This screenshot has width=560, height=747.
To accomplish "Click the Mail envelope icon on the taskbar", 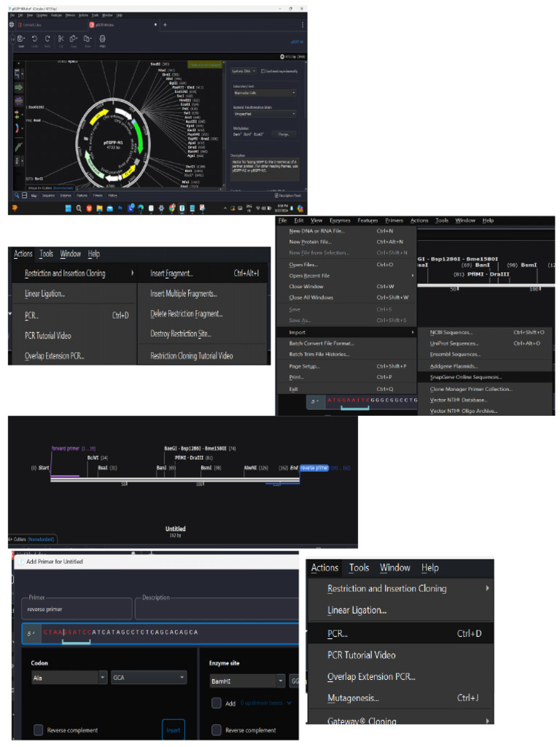I will pos(110,208).
